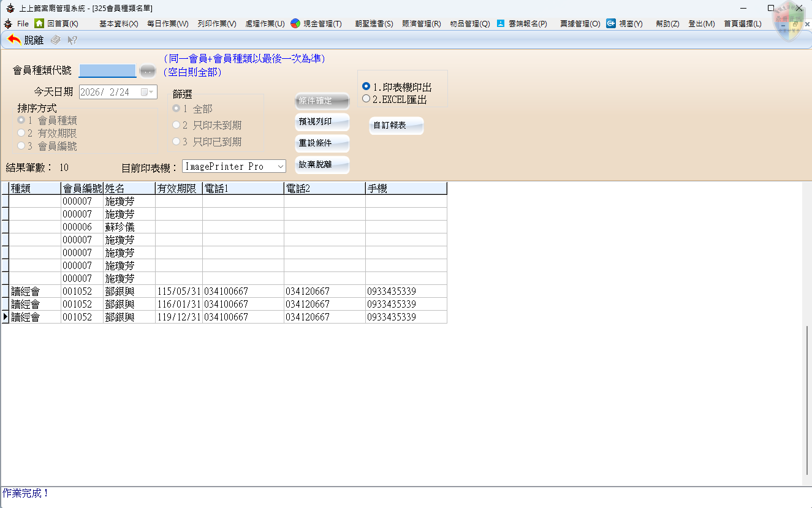The width and height of the screenshot is (812, 508).
Task: Open the 目前印表機 printer dropdown
Action: tap(280, 167)
